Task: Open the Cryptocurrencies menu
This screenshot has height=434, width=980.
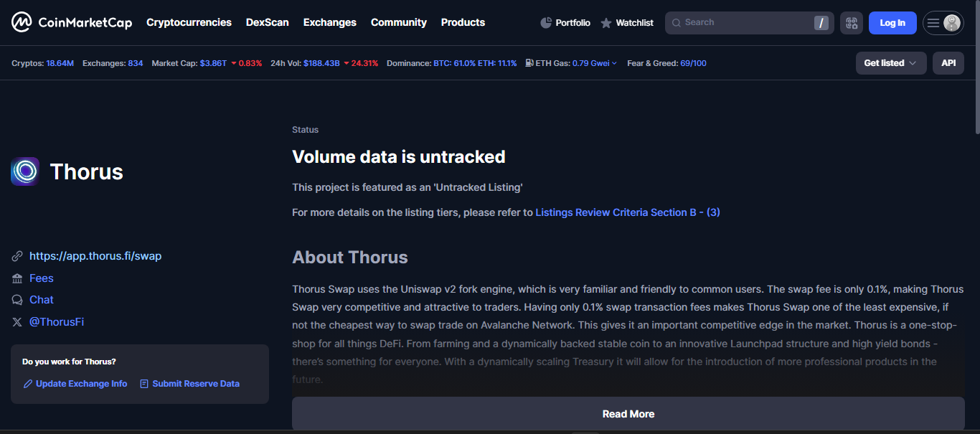Action: click(189, 22)
